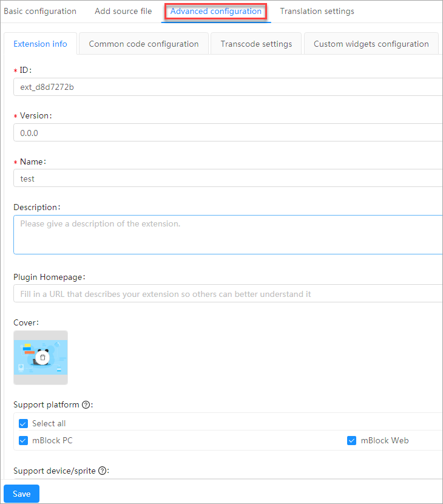Open the Basic configuration tab
The width and height of the screenshot is (443, 504).
click(x=40, y=12)
